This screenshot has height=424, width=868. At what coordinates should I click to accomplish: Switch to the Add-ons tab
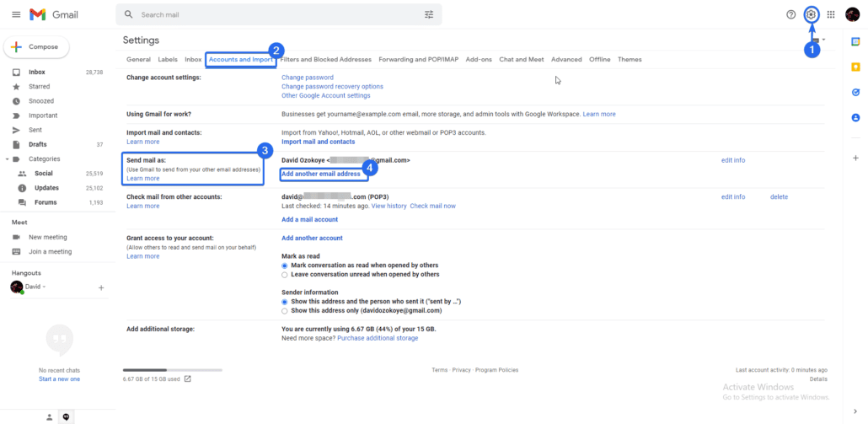tap(479, 59)
